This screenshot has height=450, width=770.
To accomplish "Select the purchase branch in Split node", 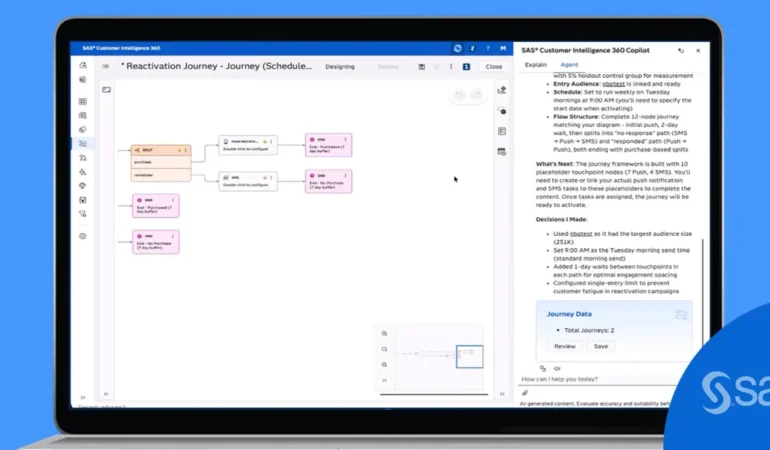I will 161,162.
